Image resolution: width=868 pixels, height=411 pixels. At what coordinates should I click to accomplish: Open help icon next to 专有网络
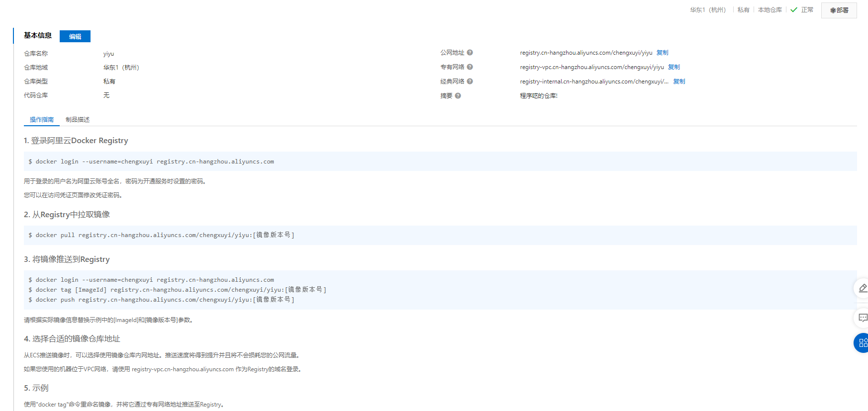point(470,67)
